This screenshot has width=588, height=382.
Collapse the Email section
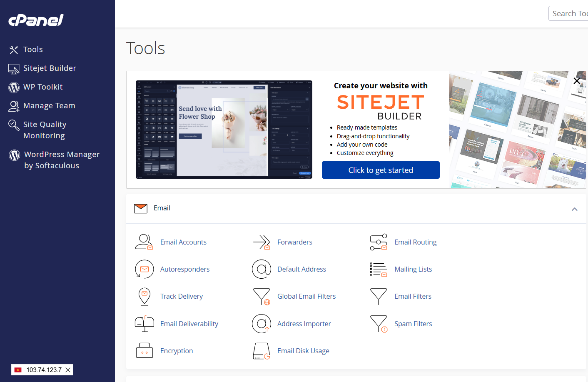[x=575, y=209]
